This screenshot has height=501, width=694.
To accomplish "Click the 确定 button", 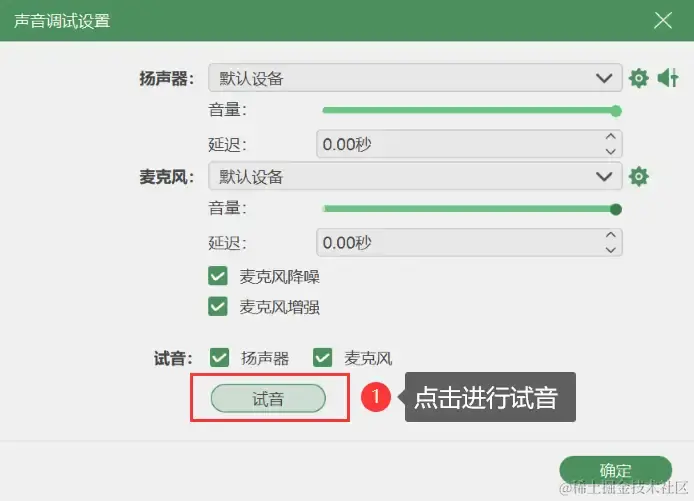I will point(616,470).
